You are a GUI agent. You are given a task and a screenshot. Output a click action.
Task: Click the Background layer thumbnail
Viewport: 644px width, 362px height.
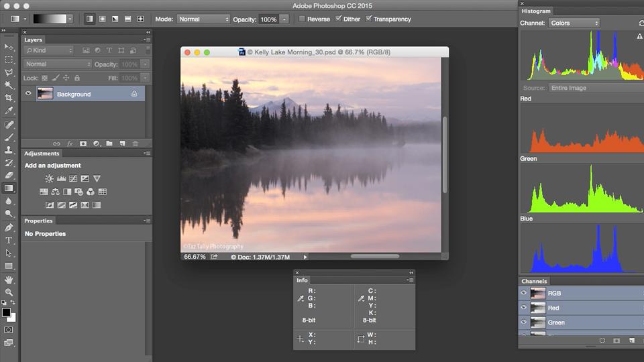[x=45, y=94]
